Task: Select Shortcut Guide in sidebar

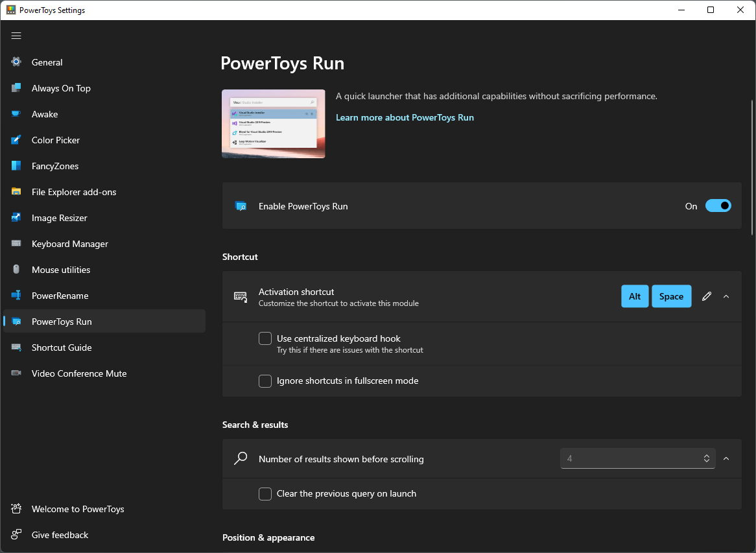Action: click(104, 347)
